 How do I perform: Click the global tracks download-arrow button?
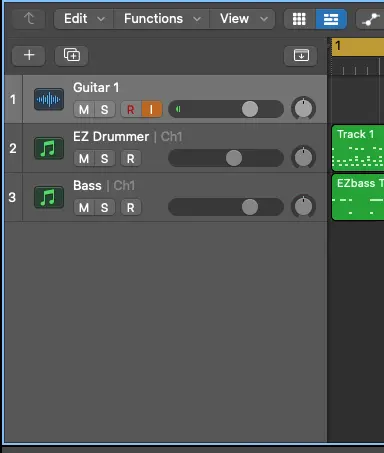click(301, 55)
